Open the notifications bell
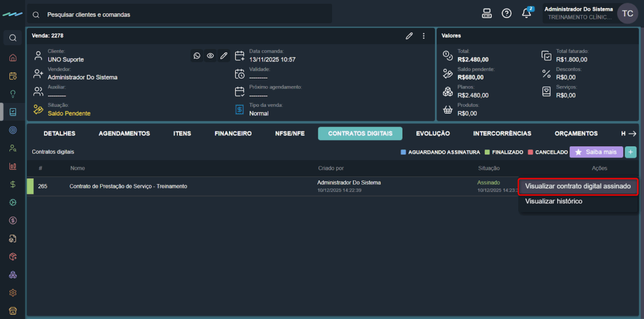The image size is (644, 319). click(526, 13)
